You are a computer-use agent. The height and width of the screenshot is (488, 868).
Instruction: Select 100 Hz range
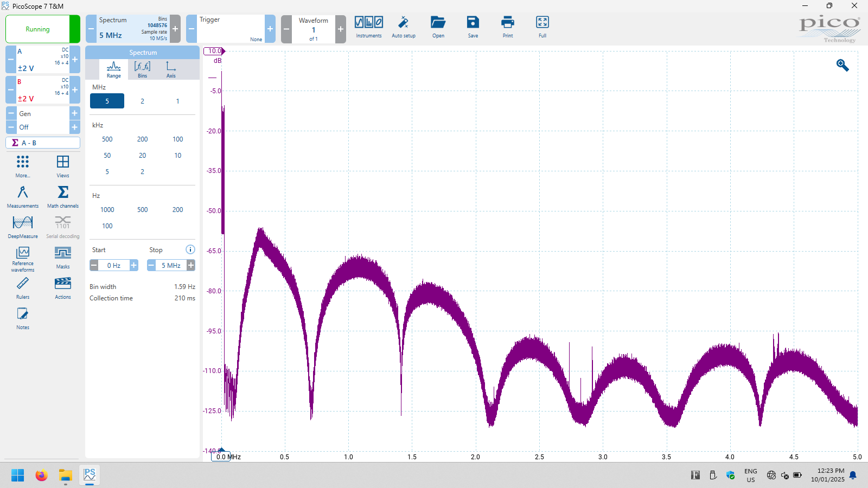[x=107, y=226]
